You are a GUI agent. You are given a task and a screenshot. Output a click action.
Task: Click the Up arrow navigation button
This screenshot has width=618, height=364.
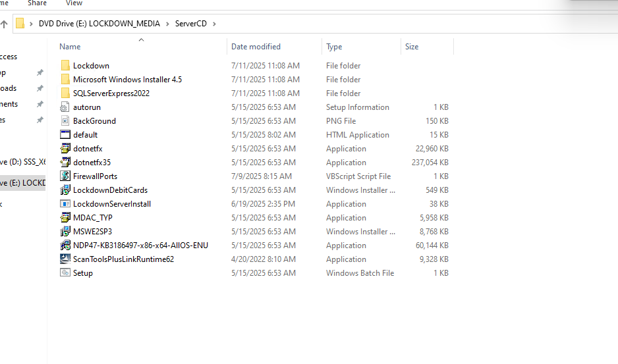(4, 24)
